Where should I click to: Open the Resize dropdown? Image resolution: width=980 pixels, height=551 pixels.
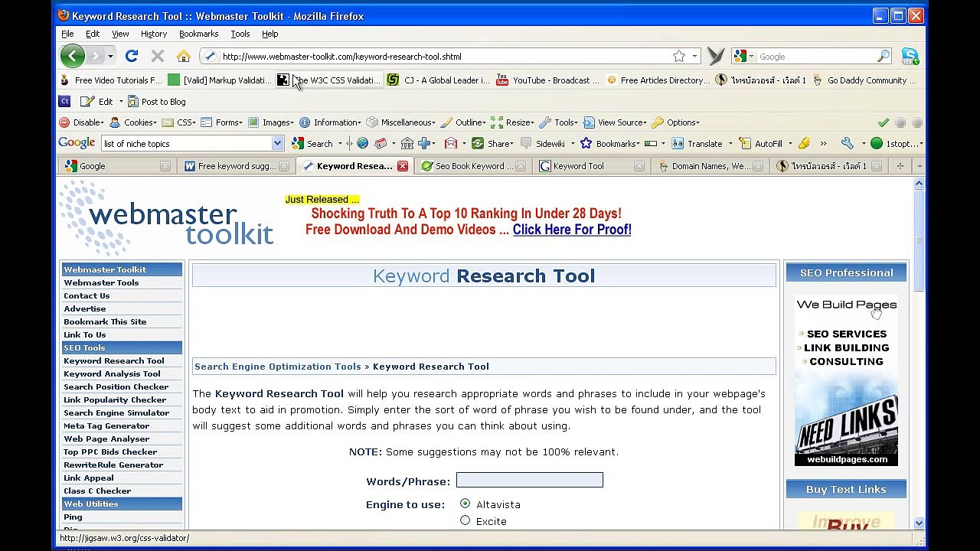click(513, 122)
